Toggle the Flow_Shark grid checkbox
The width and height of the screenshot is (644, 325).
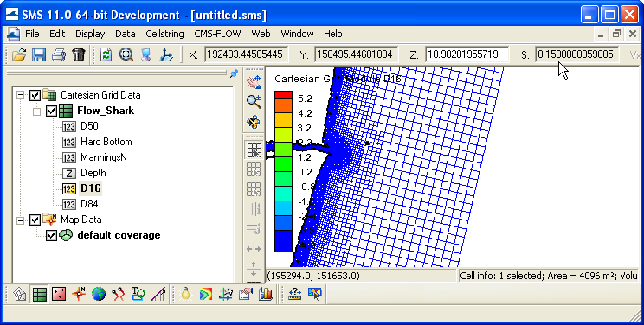click(x=51, y=111)
